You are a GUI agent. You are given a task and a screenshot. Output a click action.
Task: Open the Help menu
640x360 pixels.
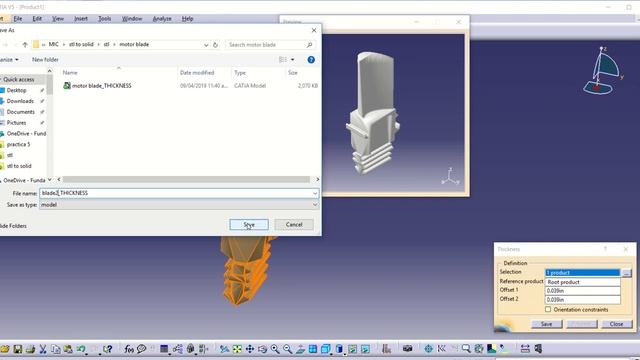click(x=187, y=19)
